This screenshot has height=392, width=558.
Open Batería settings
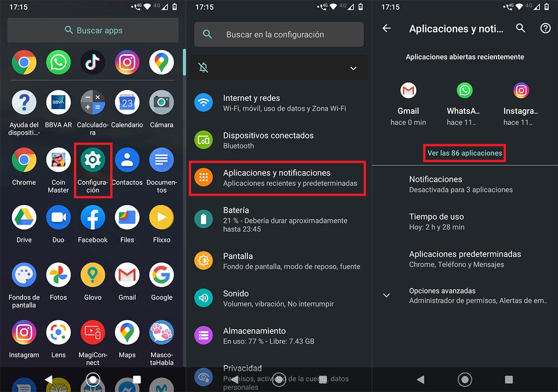(279, 219)
